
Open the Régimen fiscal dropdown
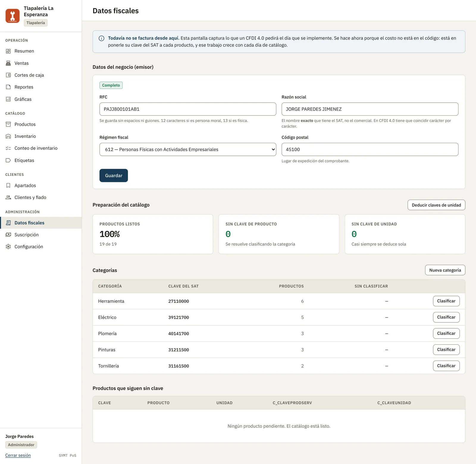(x=188, y=149)
